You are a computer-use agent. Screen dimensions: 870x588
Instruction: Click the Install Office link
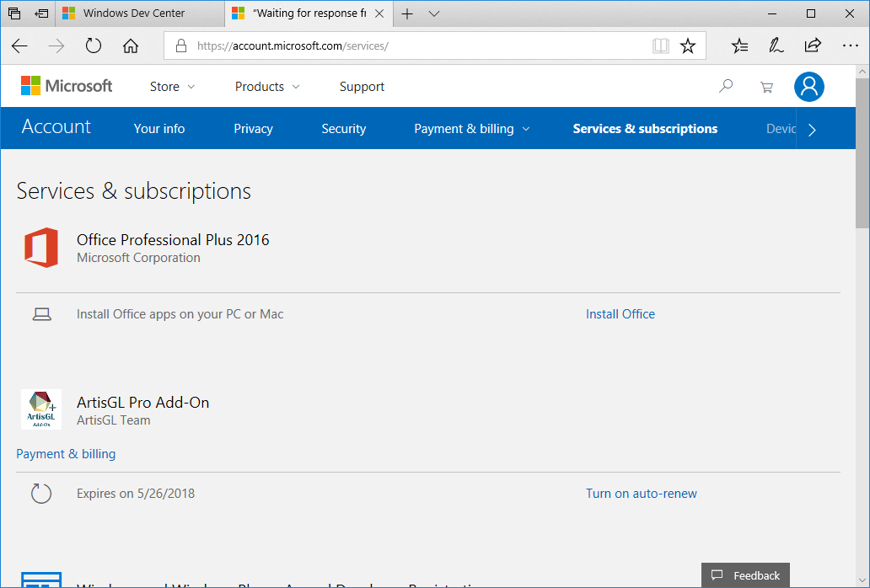coord(620,314)
